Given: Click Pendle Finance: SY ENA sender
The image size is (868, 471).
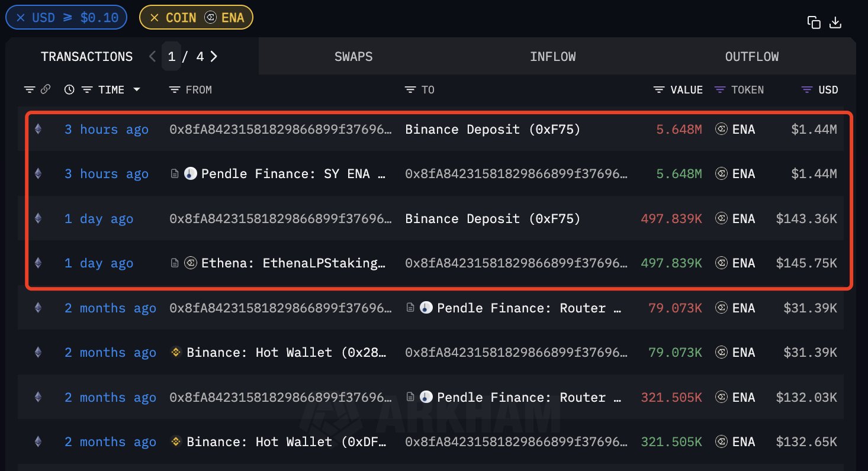Looking at the screenshot, I should tap(294, 173).
